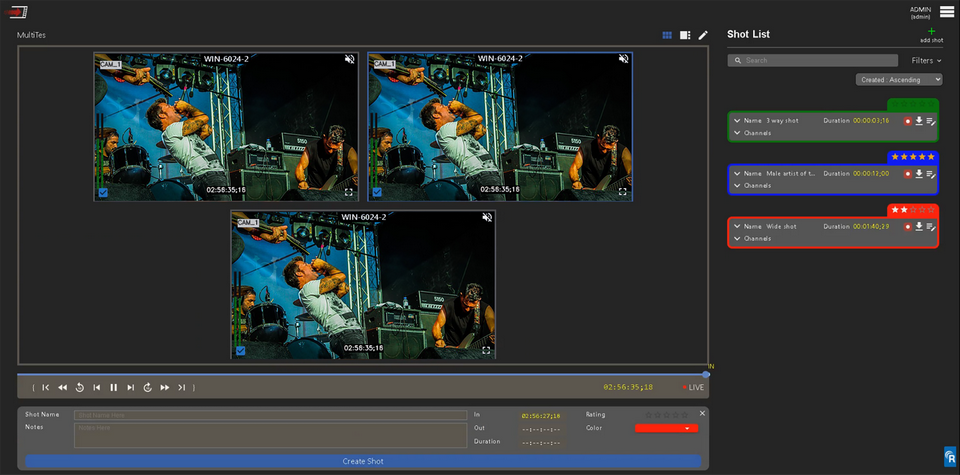Download the Wide shot
960x475 pixels.
coord(919,226)
